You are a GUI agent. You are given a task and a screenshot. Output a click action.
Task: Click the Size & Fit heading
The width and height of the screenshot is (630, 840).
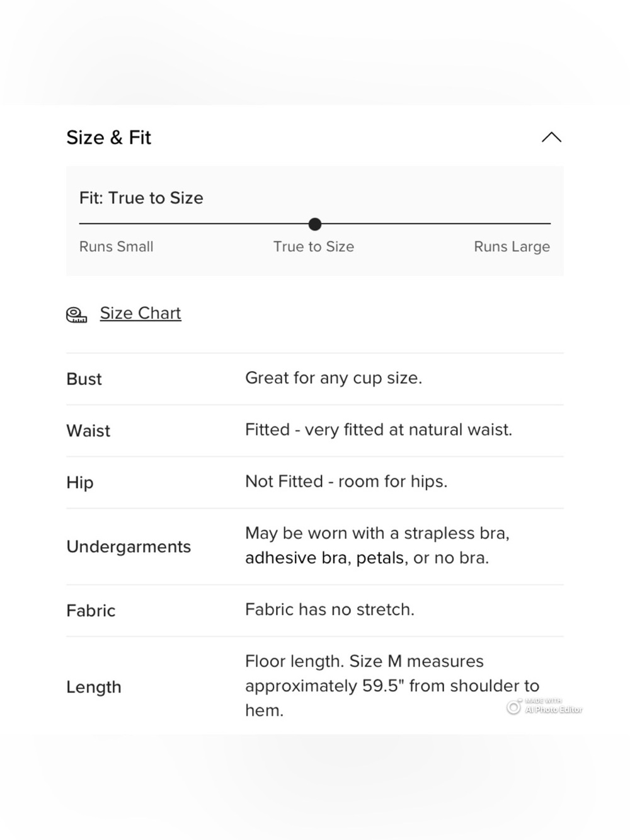(109, 137)
